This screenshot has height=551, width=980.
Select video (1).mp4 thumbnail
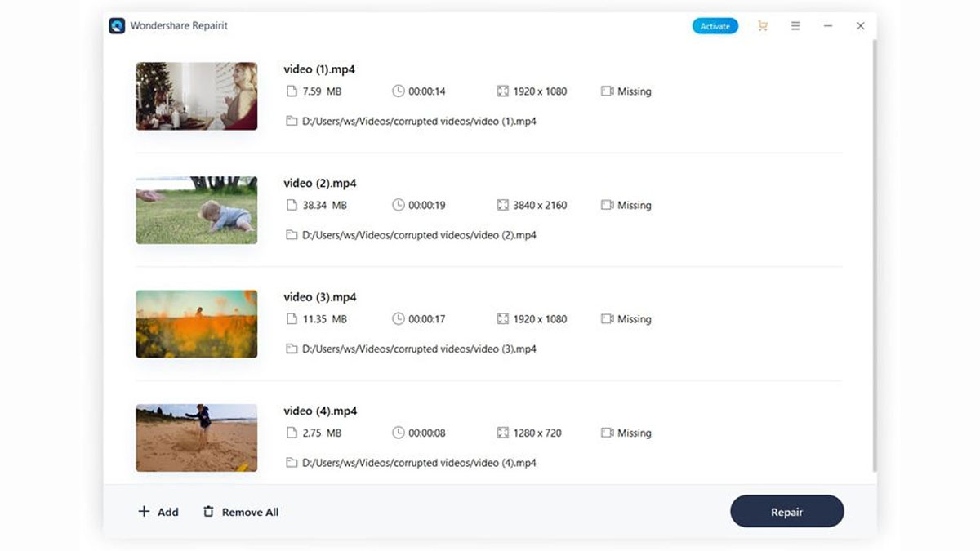[x=196, y=96]
